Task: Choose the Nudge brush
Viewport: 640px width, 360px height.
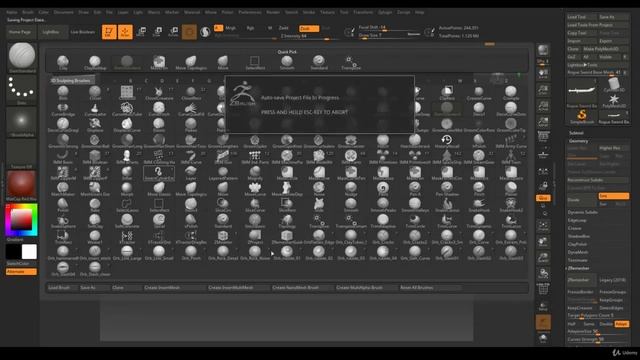Action: pyautogui.click(x=351, y=189)
